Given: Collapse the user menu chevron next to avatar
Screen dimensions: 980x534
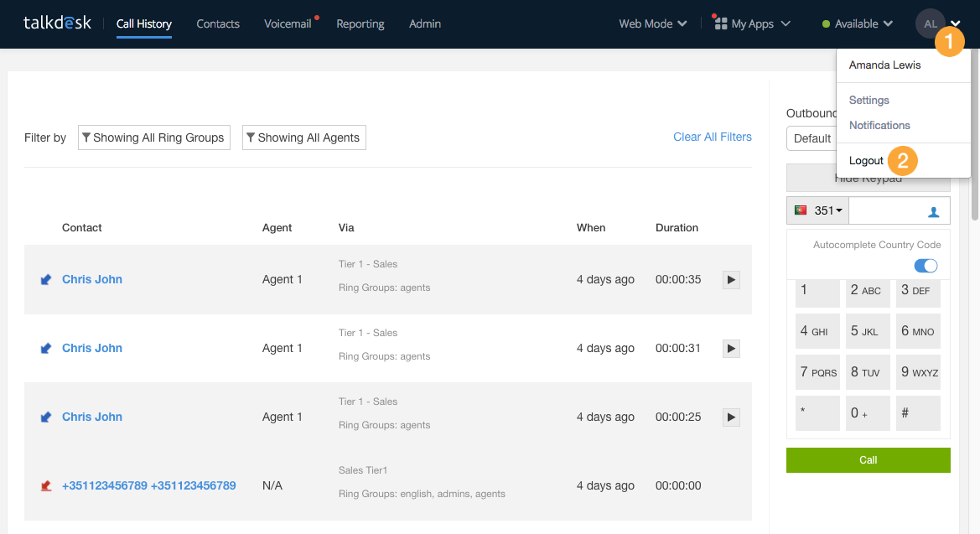Looking at the screenshot, I should (x=956, y=23).
